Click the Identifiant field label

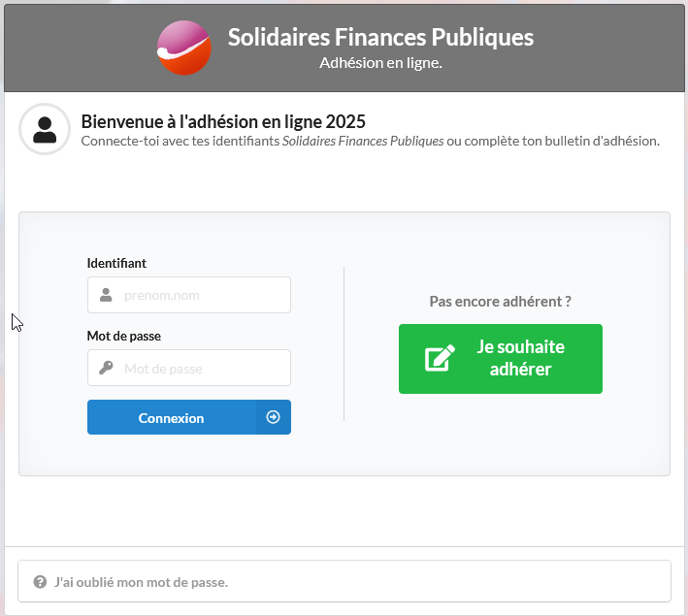[x=116, y=263]
